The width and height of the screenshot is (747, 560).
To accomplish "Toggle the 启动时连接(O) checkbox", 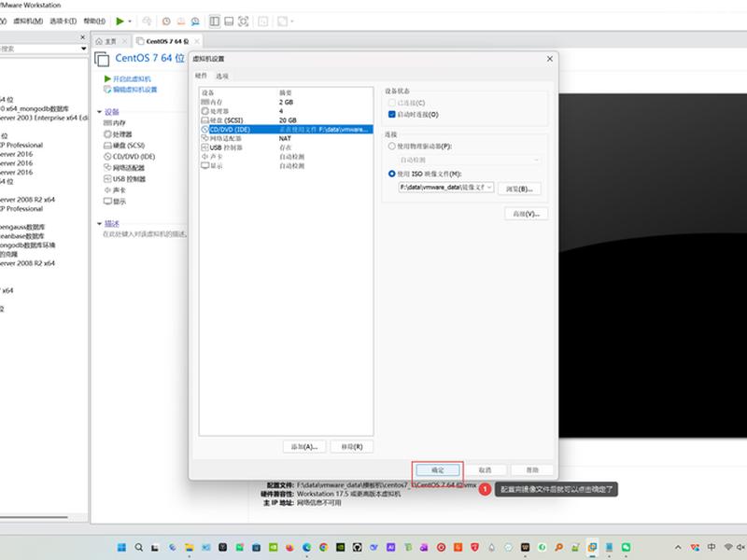I will point(391,114).
